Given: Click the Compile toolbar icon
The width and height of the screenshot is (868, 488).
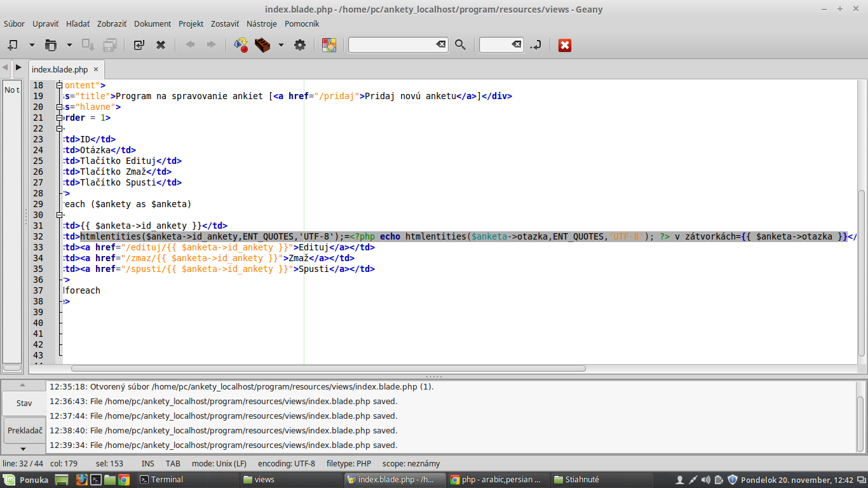Looking at the screenshot, I should click(241, 45).
